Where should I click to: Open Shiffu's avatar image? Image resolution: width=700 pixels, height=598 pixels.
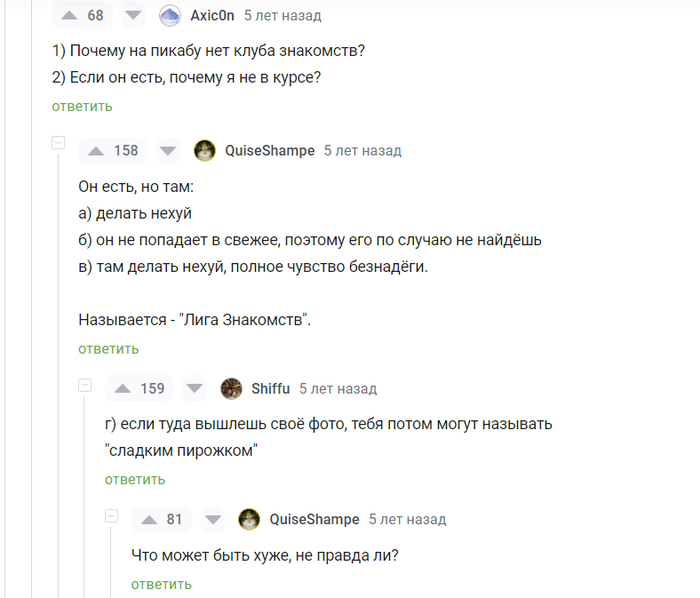231,389
